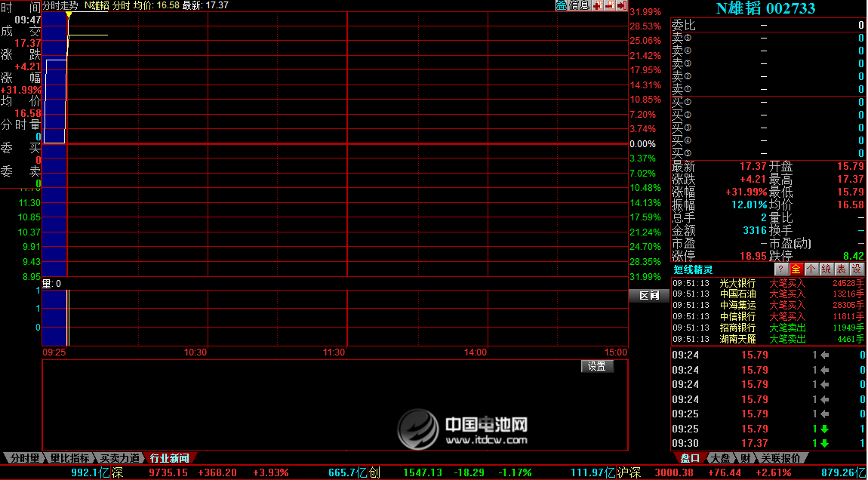The height and width of the screenshot is (480, 868).
Task: Open the 大盘 tab at bottom right
Action: (x=719, y=458)
